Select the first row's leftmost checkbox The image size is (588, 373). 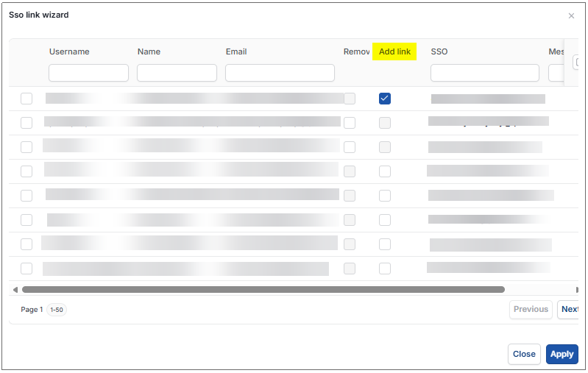click(26, 99)
